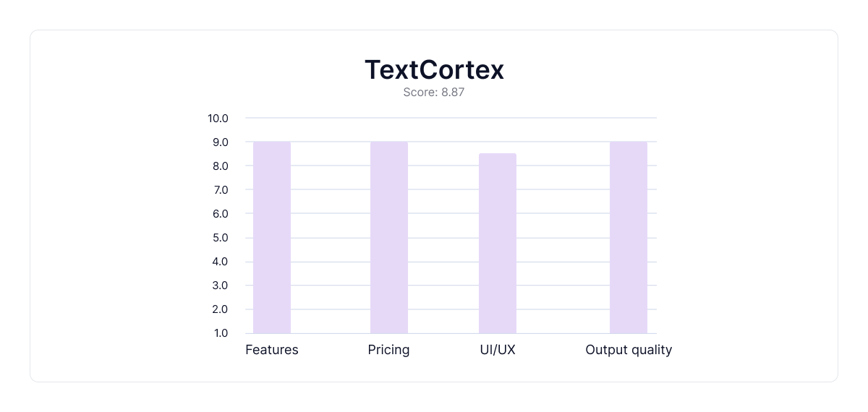Viewport: 868px width, 412px height.
Task: Click the 8.0 y-axis tick label
Action: click(221, 166)
